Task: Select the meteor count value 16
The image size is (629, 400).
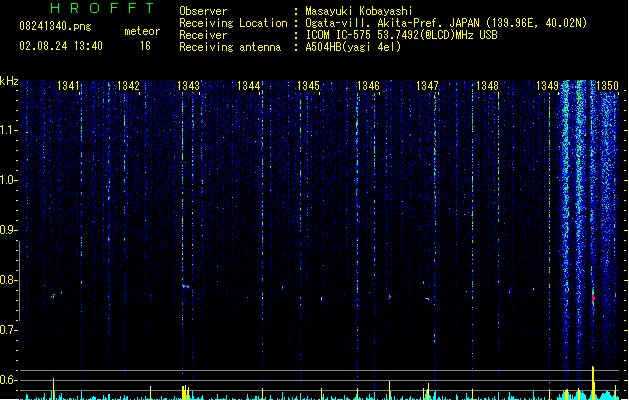Action: point(145,46)
